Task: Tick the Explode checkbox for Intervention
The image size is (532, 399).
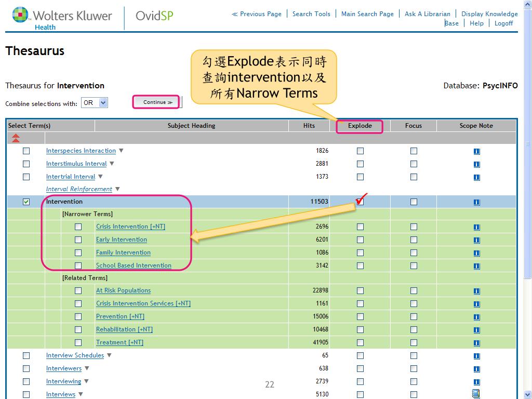Action: (x=360, y=202)
